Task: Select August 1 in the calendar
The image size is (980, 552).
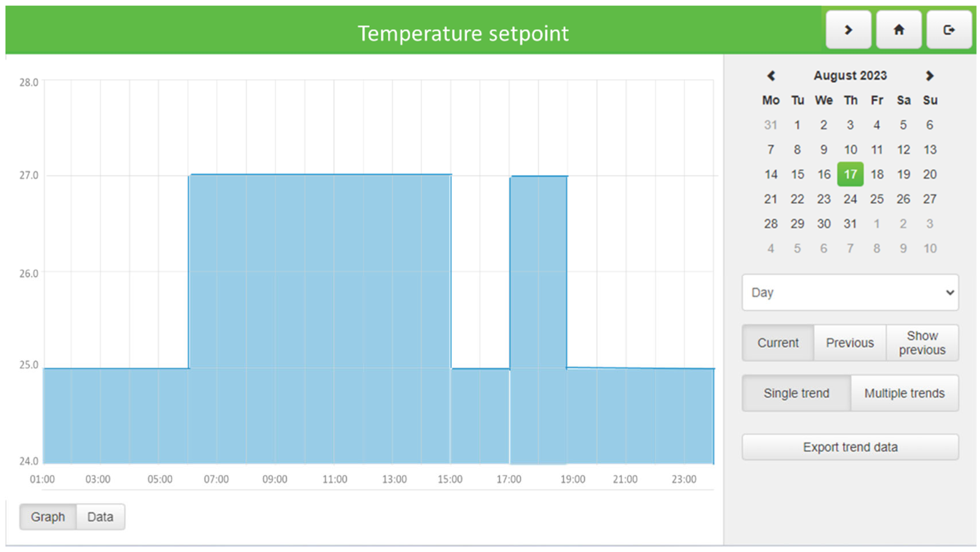Action: [797, 125]
